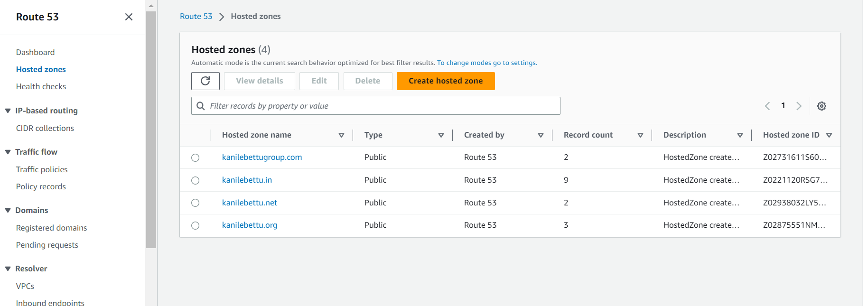
Task: Open the kanilebettu.net hosted zone link
Action: click(x=250, y=203)
